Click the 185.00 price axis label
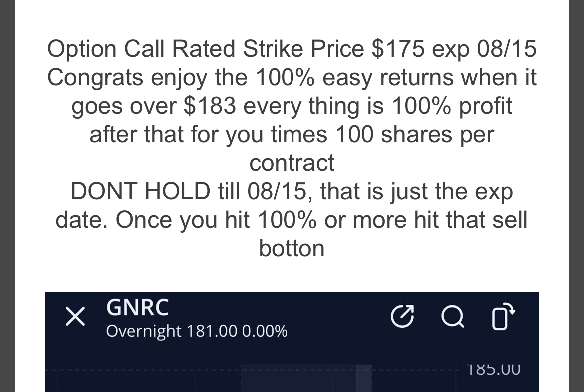This screenshot has width=584, height=392. click(493, 369)
